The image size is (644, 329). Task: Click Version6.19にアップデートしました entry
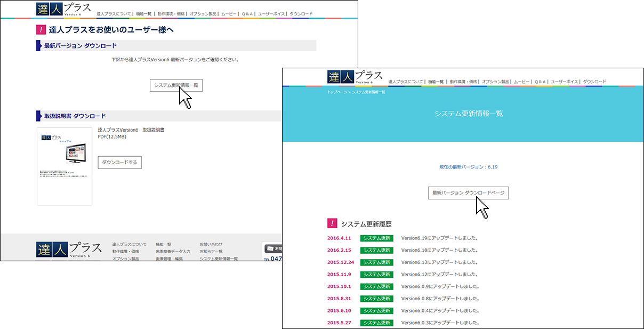pyautogui.click(x=439, y=238)
